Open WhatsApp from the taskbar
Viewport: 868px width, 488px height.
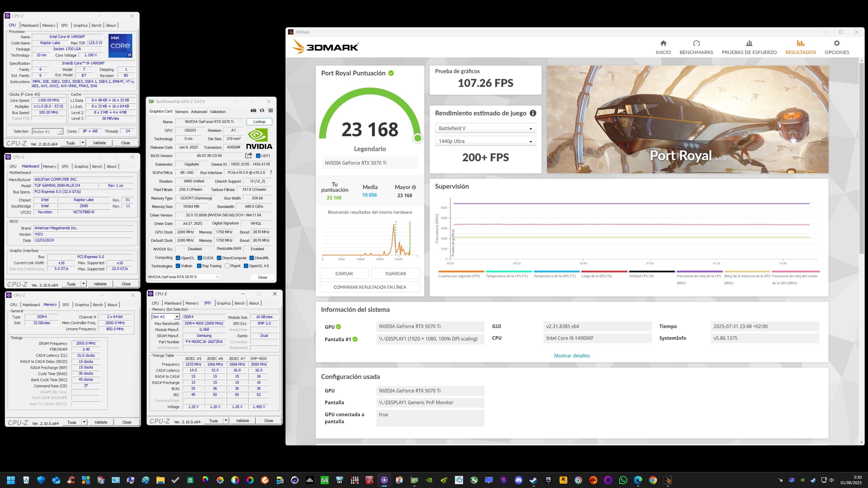pyautogui.click(x=623, y=480)
